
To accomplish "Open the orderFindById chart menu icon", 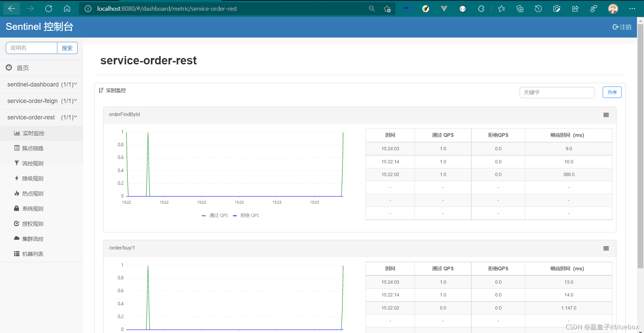I will (x=606, y=115).
